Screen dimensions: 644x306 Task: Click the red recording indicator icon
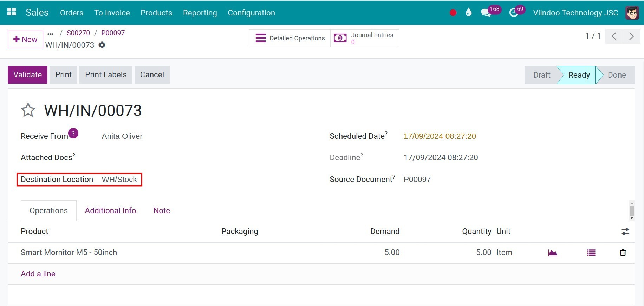point(453,13)
